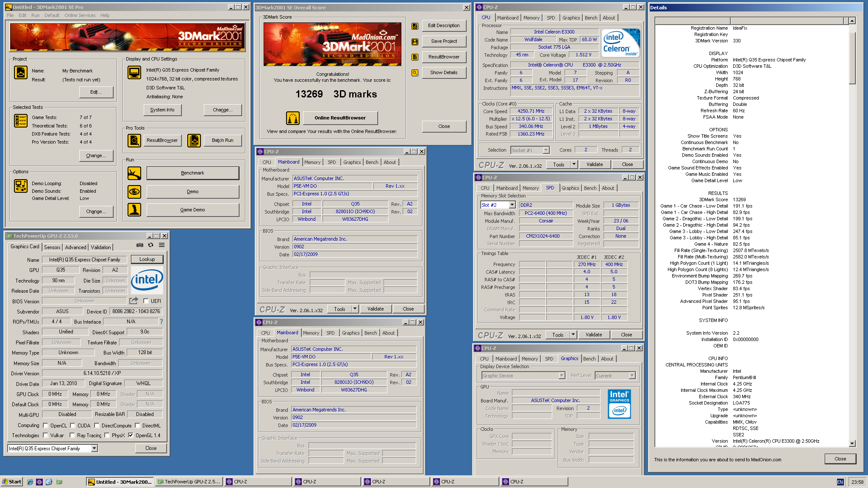Click the Benchmark button in 3DMark2001
The image size is (868, 488).
192,173
